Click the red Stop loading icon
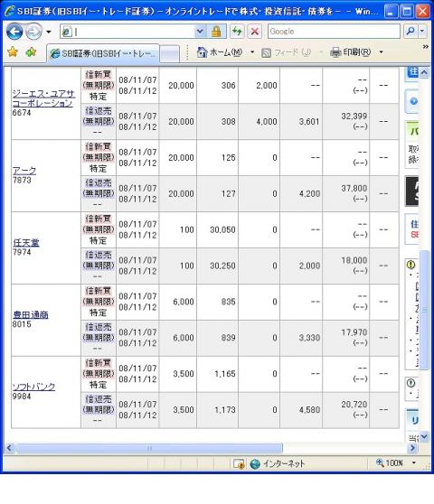 click(254, 32)
